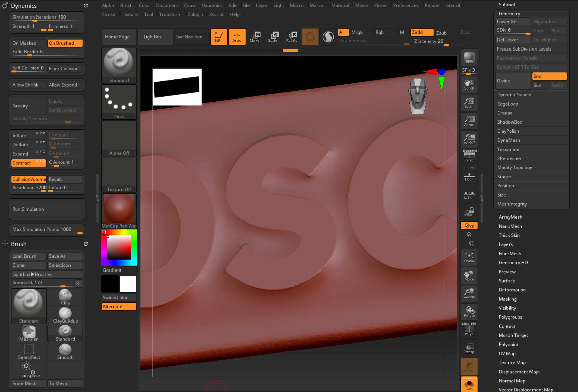Switch to the Rotate transform icon
The width and height of the screenshot is (578, 392).
pyautogui.click(x=291, y=37)
